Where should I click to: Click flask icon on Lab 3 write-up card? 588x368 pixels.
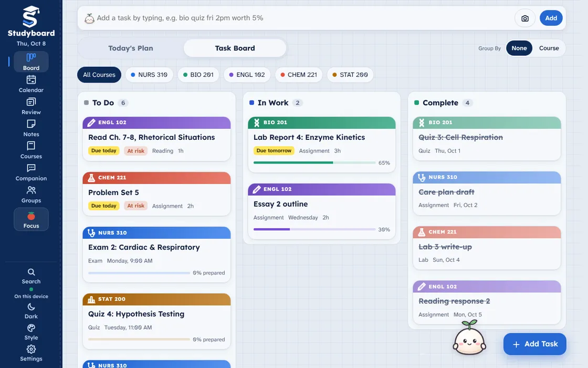pyautogui.click(x=422, y=232)
